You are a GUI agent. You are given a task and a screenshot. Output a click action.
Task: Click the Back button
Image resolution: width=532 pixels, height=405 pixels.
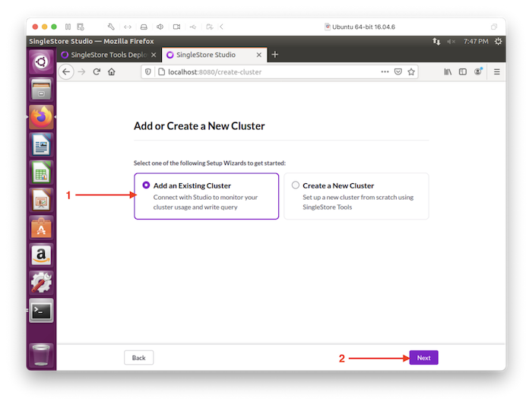pyautogui.click(x=139, y=358)
